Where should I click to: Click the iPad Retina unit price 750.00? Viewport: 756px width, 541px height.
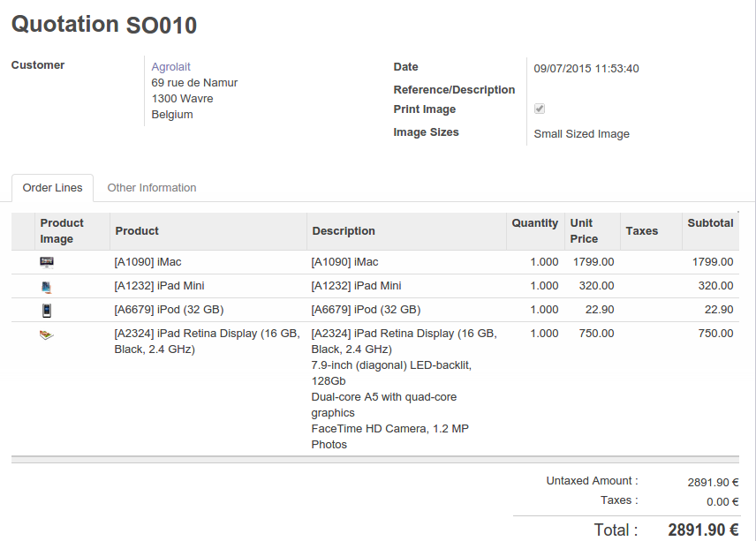[596, 334]
